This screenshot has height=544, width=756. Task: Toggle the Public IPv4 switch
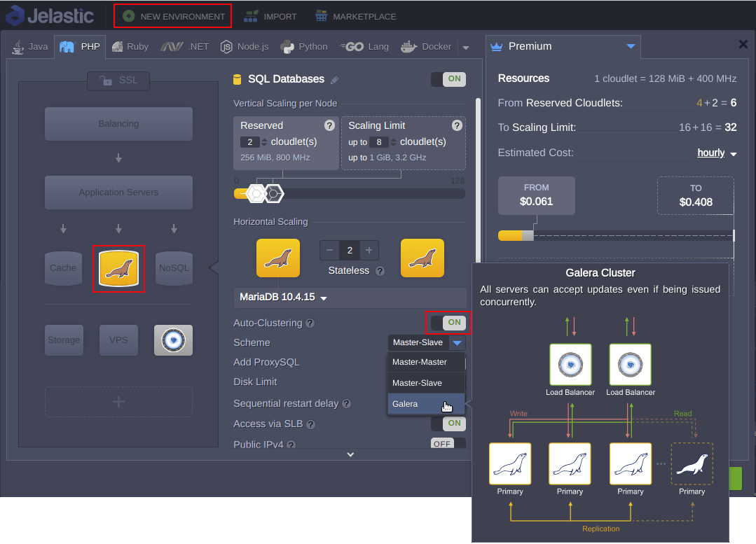pyautogui.click(x=448, y=443)
